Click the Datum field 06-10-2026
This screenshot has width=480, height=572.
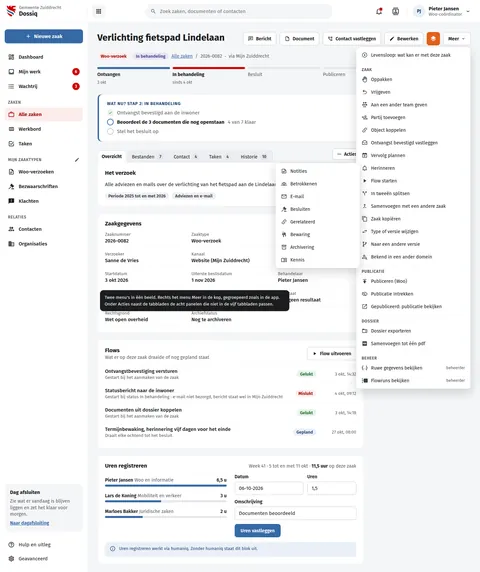pyautogui.click(x=269, y=488)
